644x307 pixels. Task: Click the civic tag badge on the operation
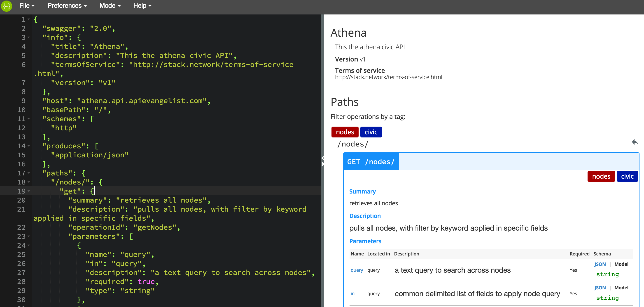(x=628, y=176)
